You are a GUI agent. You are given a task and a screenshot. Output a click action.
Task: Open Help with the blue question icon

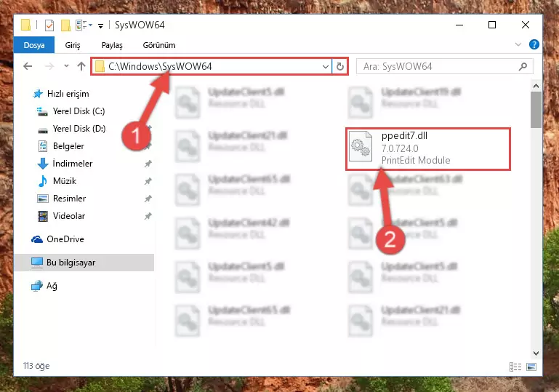click(x=534, y=44)
